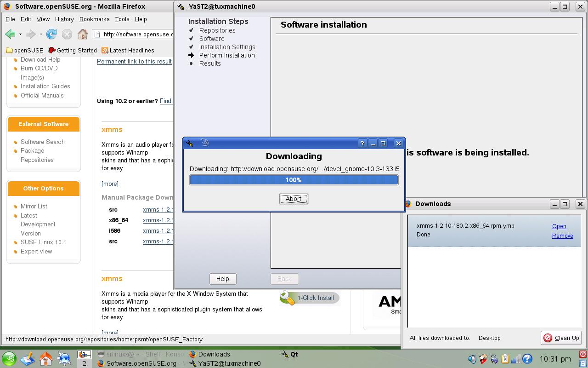
Task: Open the volume speaker tray icon
Action: (x=472, y=359)
